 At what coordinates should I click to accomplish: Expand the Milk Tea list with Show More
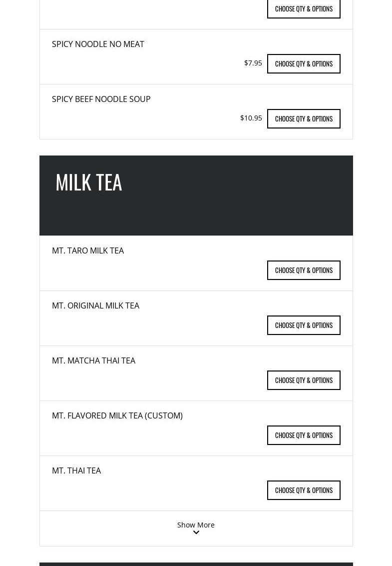(x=196, y=524)
